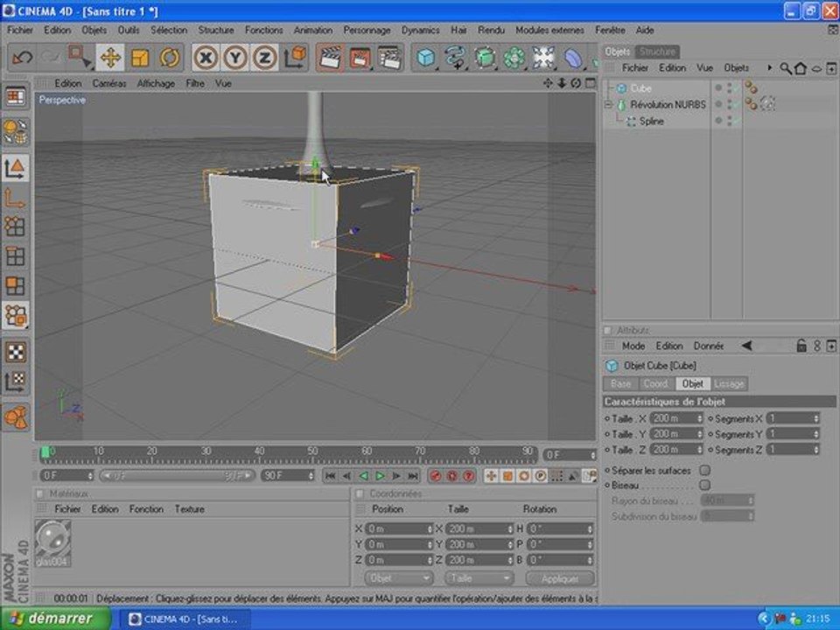Viewport: 840px width, 630px height.
Task: Select the Cube object in the tree
Action: tap(640, 88)
